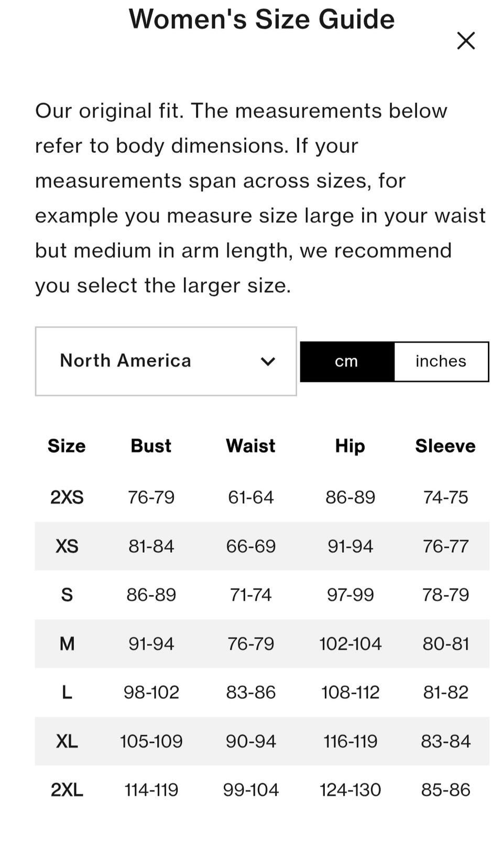Click the S size row label
Viewport: 503px width, 868px height.
[x=67, y=595]
